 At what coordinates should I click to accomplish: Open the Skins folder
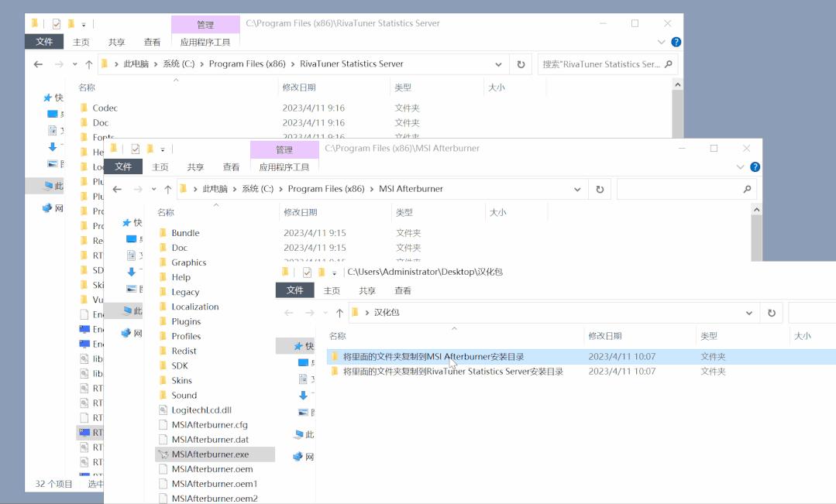[184, 380]
